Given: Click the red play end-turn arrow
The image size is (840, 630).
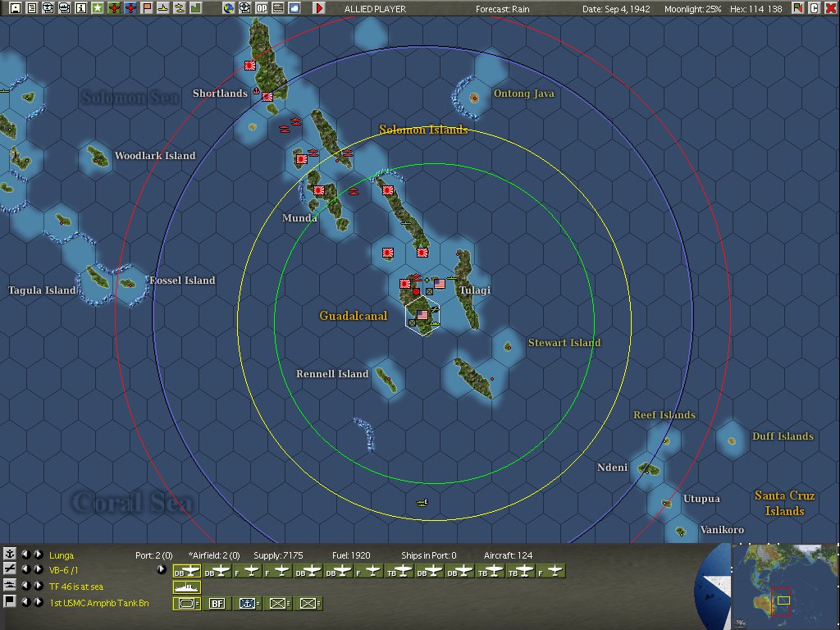Looking at the screenshot, I should [x=319, y=8].
